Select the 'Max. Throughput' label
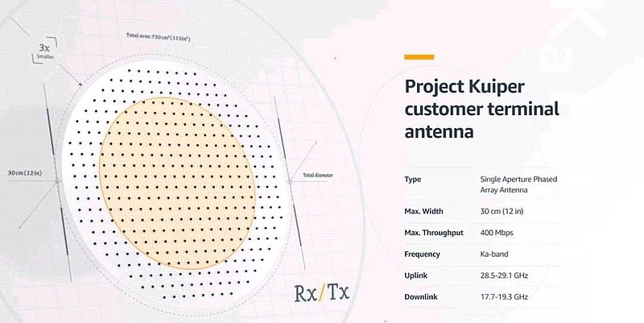The height and width of the screenshot is (323, 644). pos(434,233)
